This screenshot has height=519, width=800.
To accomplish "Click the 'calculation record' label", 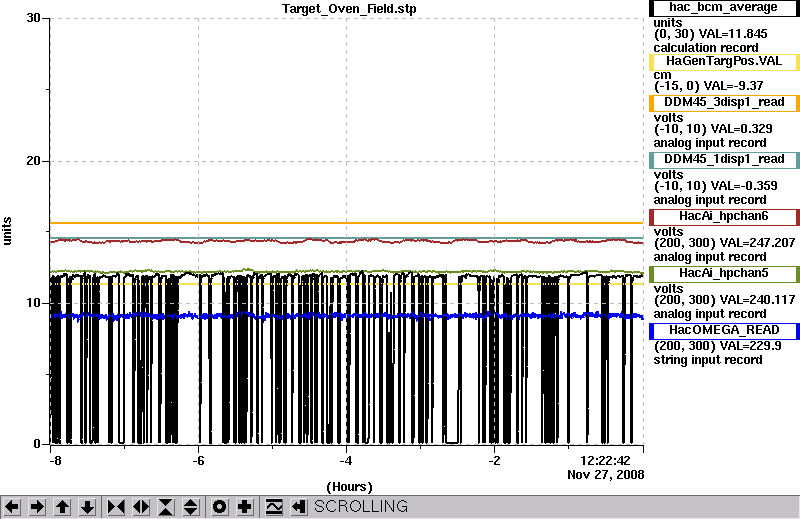I will point(706,48).
